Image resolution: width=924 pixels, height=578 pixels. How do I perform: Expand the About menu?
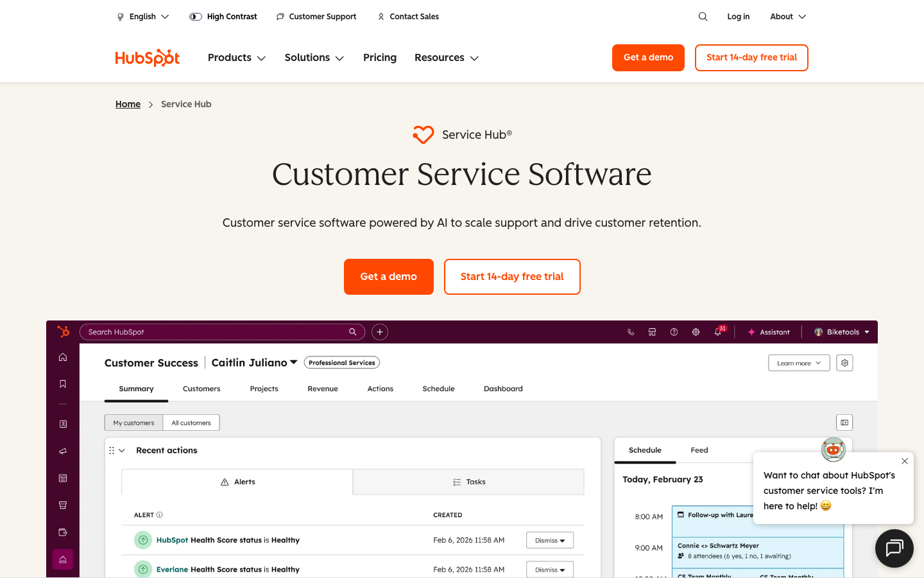(x=788, y=17)
